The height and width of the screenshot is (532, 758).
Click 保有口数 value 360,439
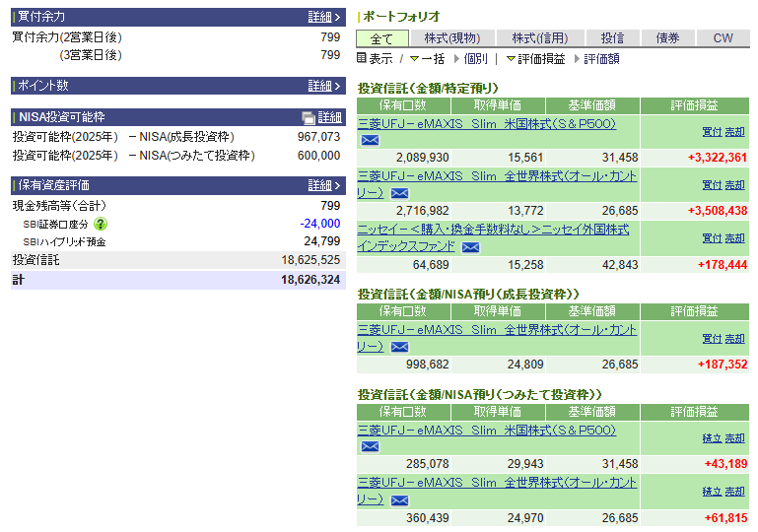coord(428,518)
